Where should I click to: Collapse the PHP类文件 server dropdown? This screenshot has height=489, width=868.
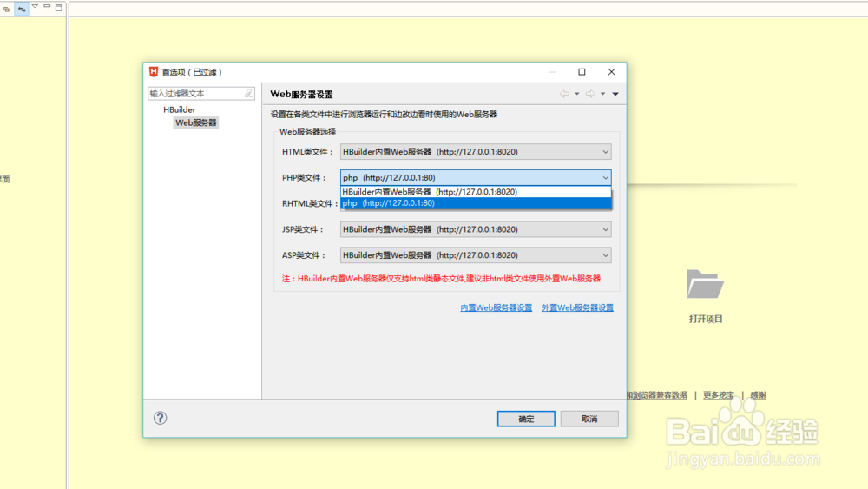point(606,178)
